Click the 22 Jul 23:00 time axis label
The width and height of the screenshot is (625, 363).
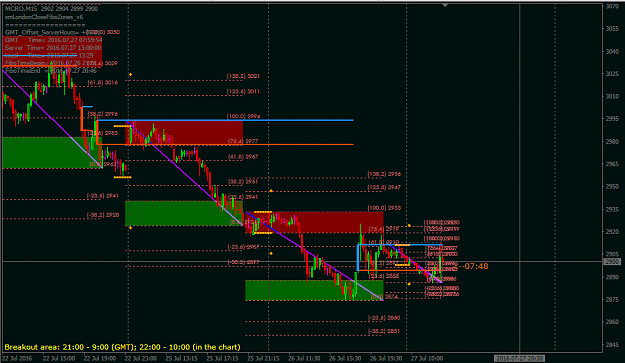click(x=141, y=358)
